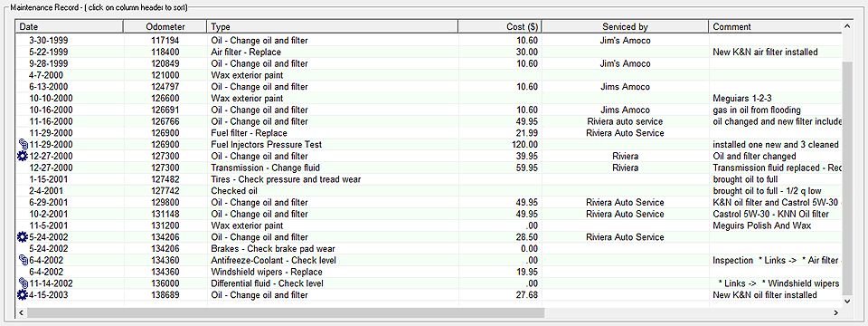The image size is (868, 326).
Task: Click the paperclip icon beside 11-29-2000 Fuel Injectors
Action: coord(23,145)
